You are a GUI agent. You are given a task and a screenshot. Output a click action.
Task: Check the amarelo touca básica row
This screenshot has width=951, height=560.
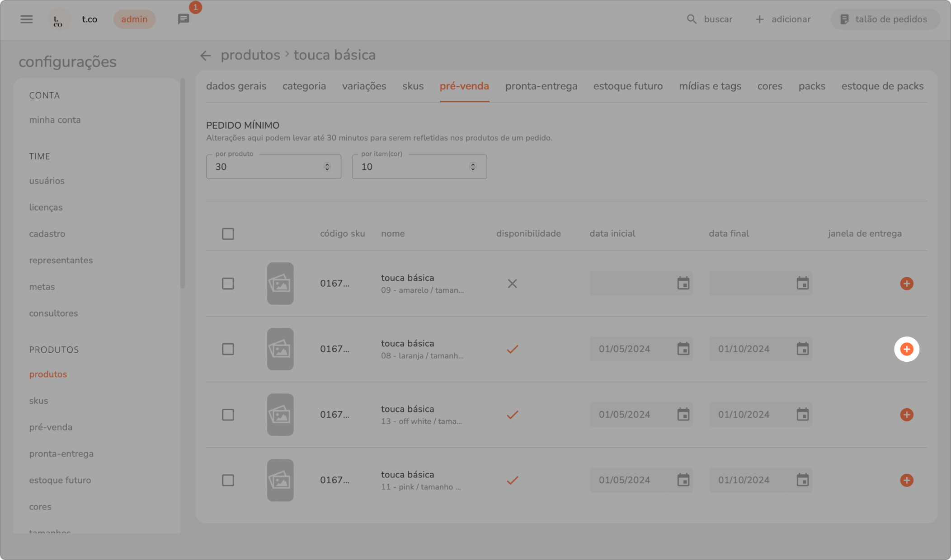point(228,284)
